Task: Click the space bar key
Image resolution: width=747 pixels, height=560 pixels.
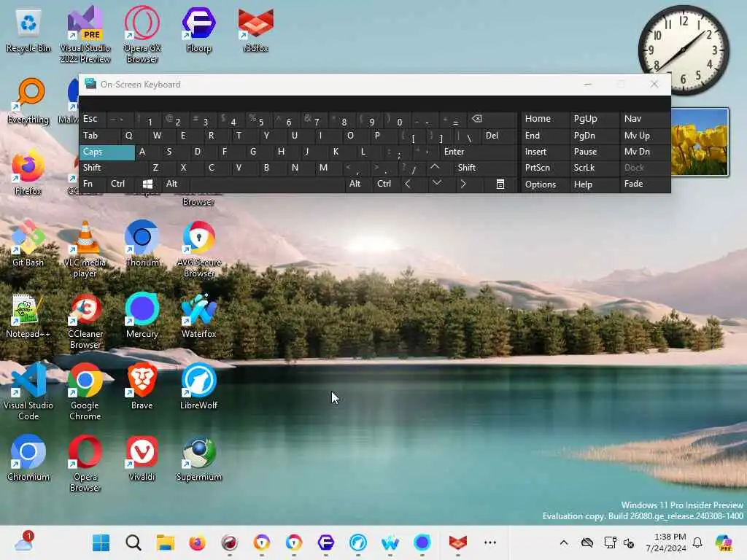Action: pyautogui.click(x=267, y=184)
